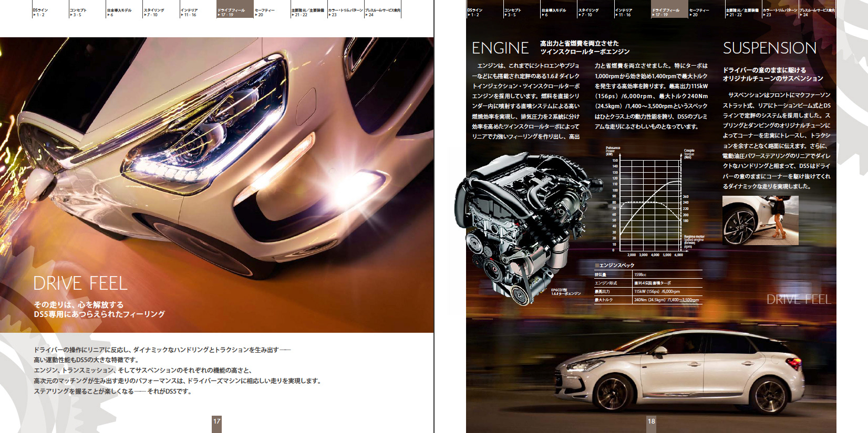Image resolution: width=868 pixels, height=433 pixels.
Task: Open 主要諸元／主要装備 21-22 tab on page 18
Action: [x=743, y=10]
